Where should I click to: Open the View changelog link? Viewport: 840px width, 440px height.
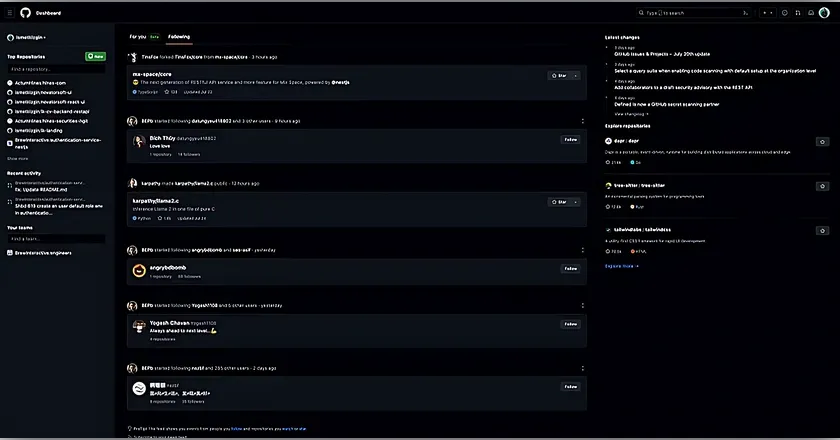coord(631,114)
